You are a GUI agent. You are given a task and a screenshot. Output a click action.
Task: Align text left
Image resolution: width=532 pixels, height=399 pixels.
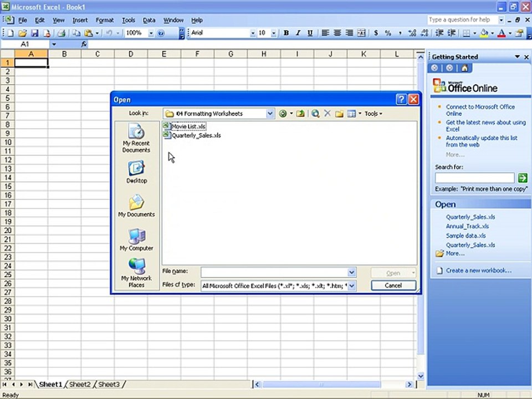pos(325,33)
